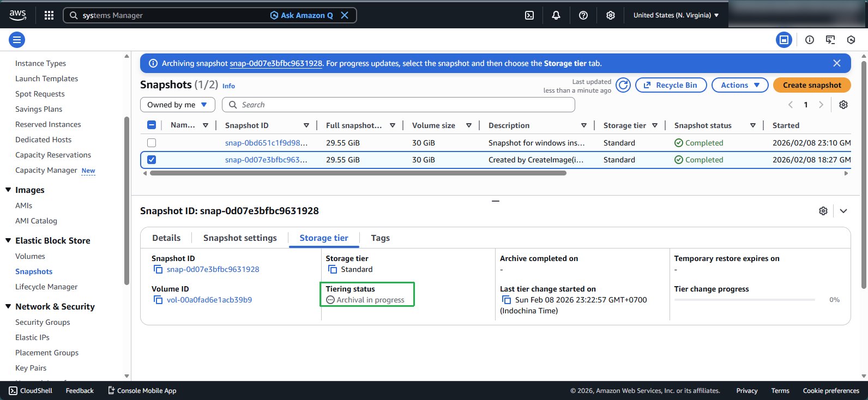
Task: Click the table horizontal scrollbar
Action: [358, 173]
